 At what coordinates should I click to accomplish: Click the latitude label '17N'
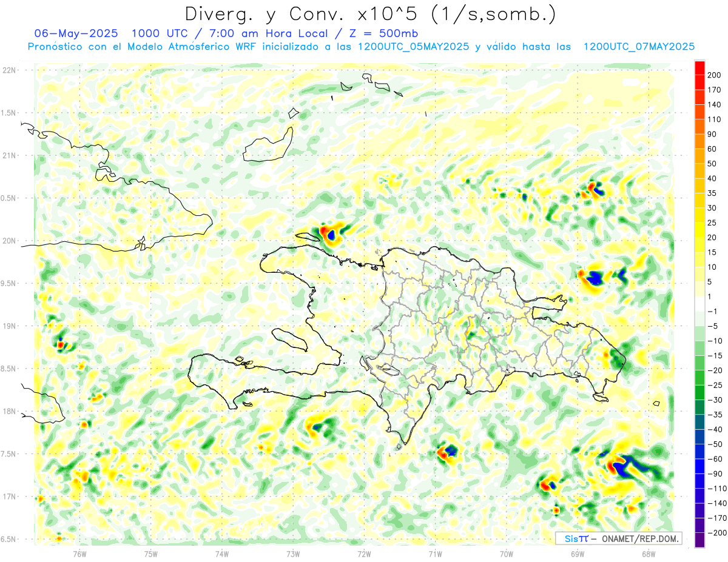[x=9, y=497]
